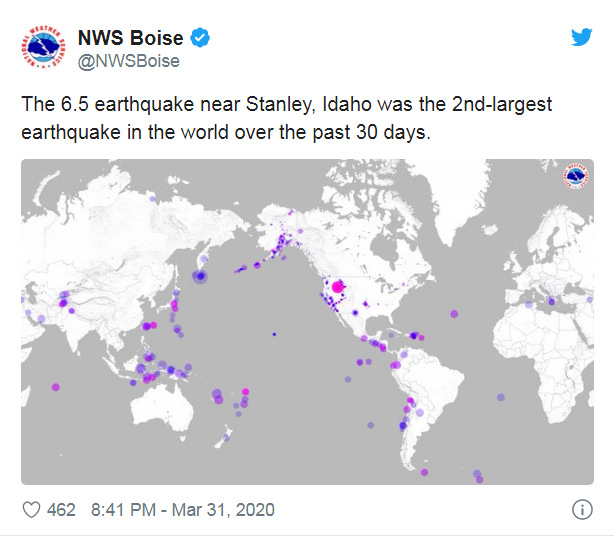Click the Twitter bird logo
This screenshot has width=614, height=538.
pyautogui.click(x=581, y=37)
